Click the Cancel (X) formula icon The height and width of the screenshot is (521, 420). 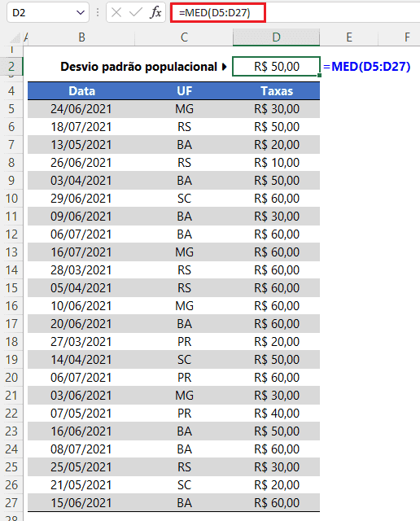point(116,13)
